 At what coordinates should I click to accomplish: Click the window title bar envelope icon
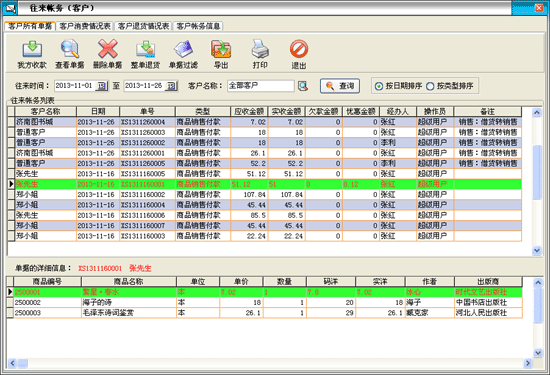coord(10,8)
